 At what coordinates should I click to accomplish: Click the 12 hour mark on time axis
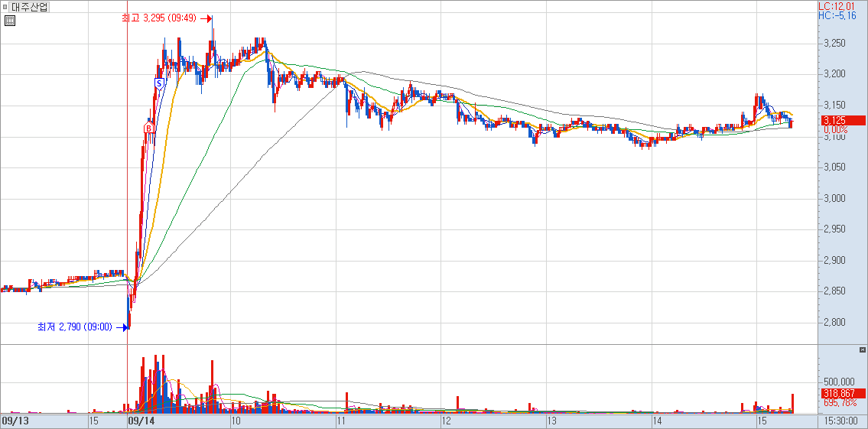[447, 421]
